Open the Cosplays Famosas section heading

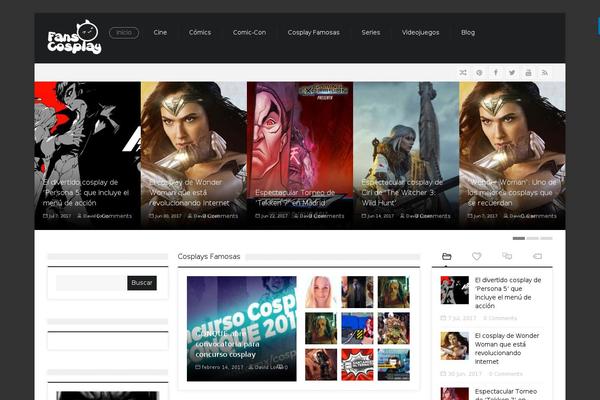click(209, 256)
